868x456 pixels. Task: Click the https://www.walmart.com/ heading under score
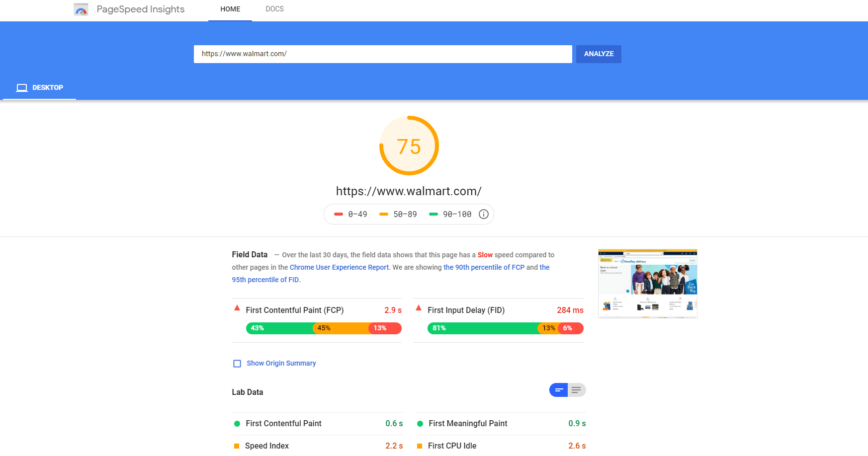point(409,191)
